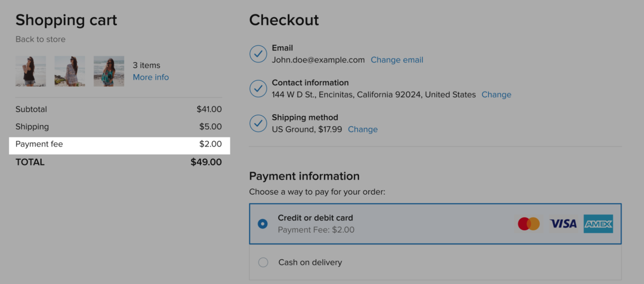Click the Credit or debit card label
Screen dimensions: 644x284
315,218
